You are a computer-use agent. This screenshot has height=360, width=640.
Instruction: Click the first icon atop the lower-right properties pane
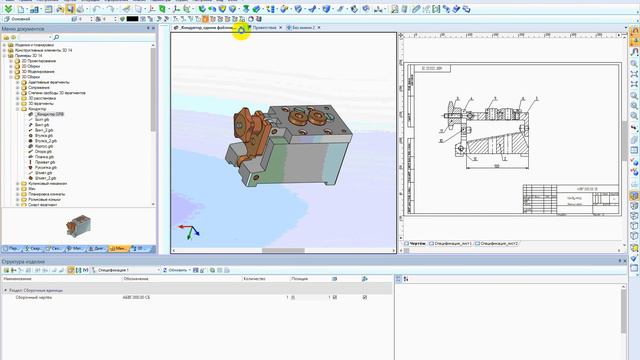[398, 279]
